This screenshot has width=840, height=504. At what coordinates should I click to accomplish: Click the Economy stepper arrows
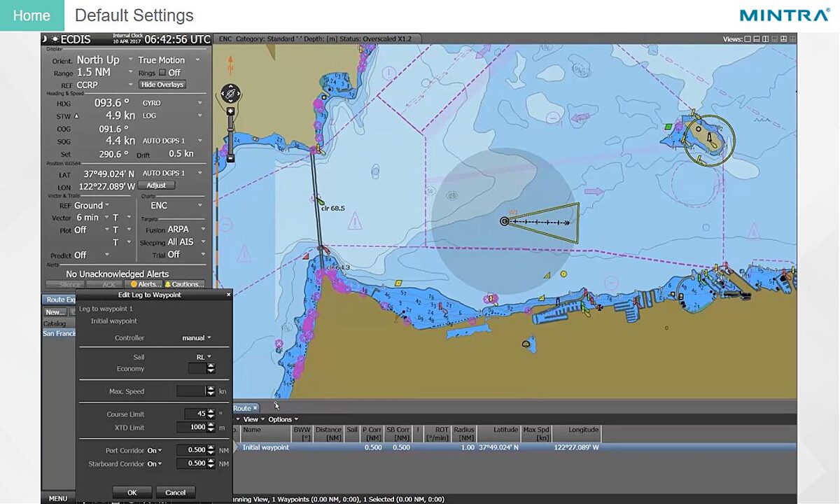211,368
